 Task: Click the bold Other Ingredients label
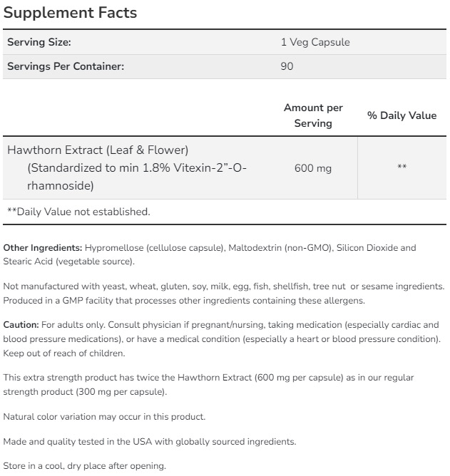(43, 248)
